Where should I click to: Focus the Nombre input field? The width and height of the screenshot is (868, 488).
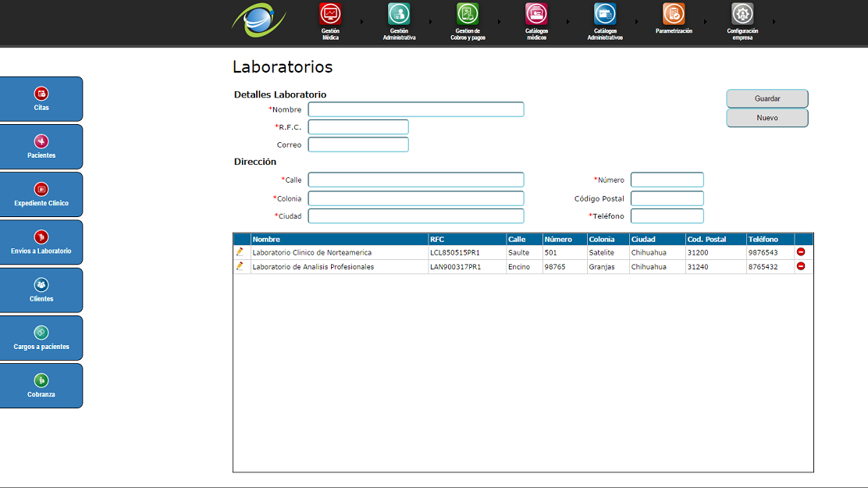[x=415, y=109]
